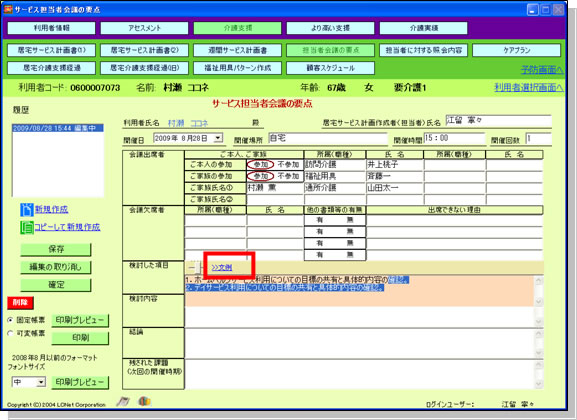577x420 pixels.
Task: Click the up arrow of 結論 scrollbar
Action: [539, 334]
